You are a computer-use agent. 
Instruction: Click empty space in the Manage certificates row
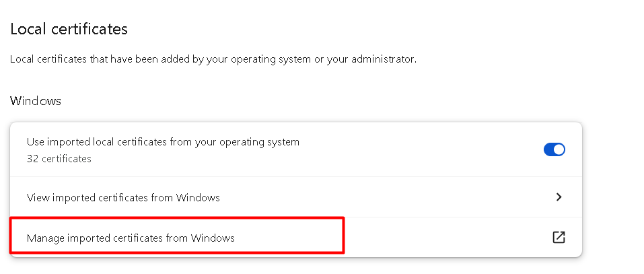pos(448,238)
